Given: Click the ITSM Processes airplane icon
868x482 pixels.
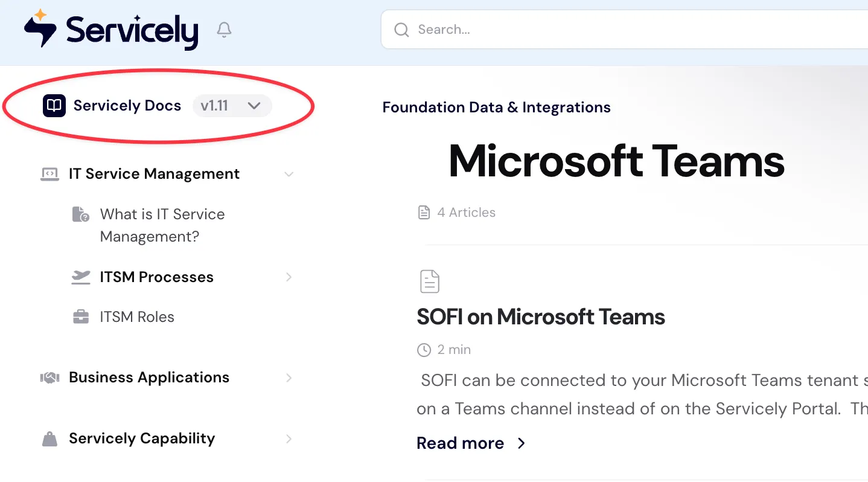Looking at the screenshot, I should pos(81,277).
